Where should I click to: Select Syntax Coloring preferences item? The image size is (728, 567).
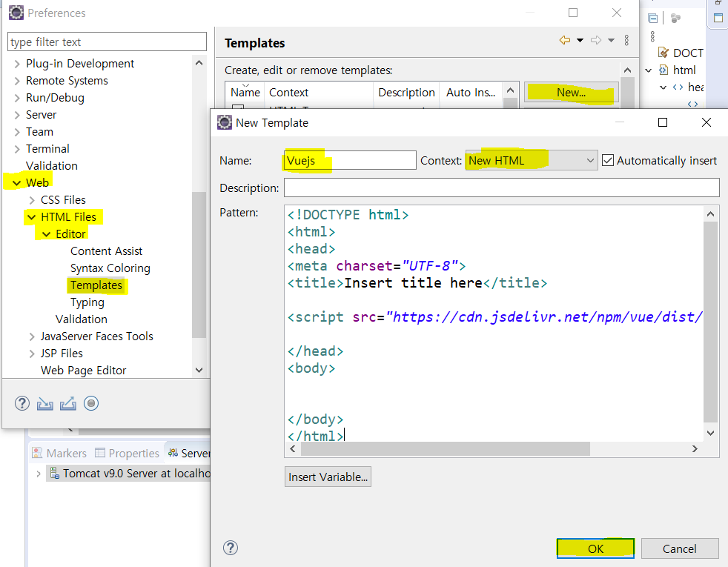coord(110,268)
